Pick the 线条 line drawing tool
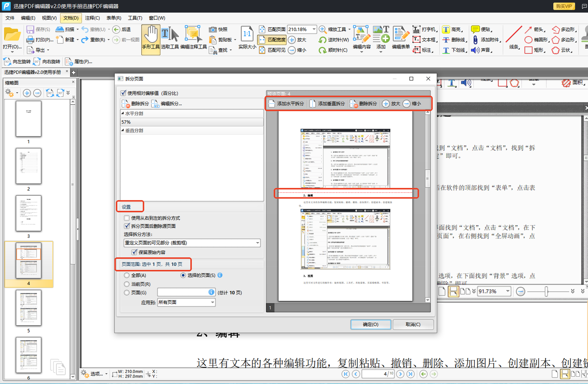The image size is (588, 384). coord(514,38)
